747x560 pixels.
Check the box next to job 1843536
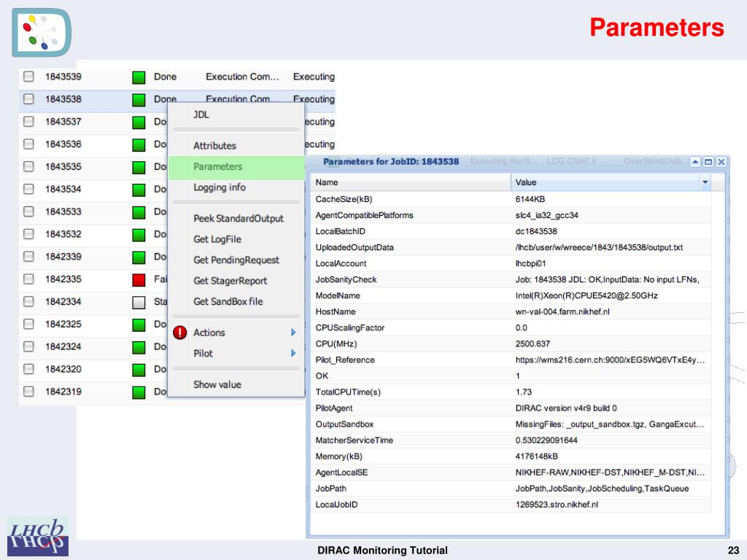(28, 144)
